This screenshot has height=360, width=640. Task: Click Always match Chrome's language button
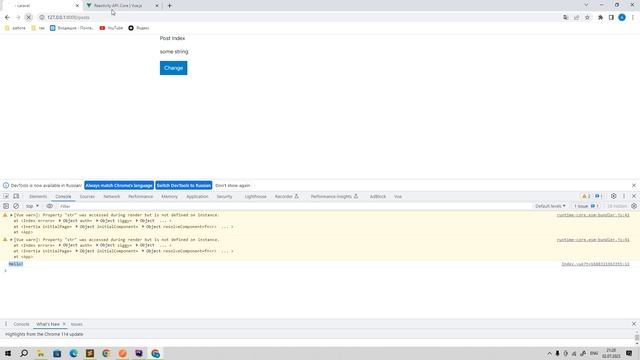coord(119,185)
